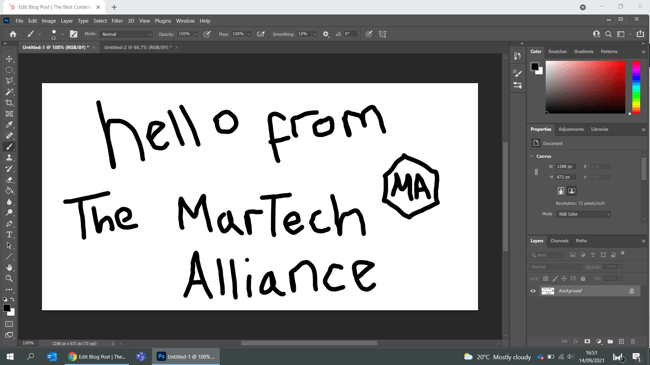Screen dimensions: 650x365
Task: Switch to the Swatches tab
Action: tap(557, 51)
